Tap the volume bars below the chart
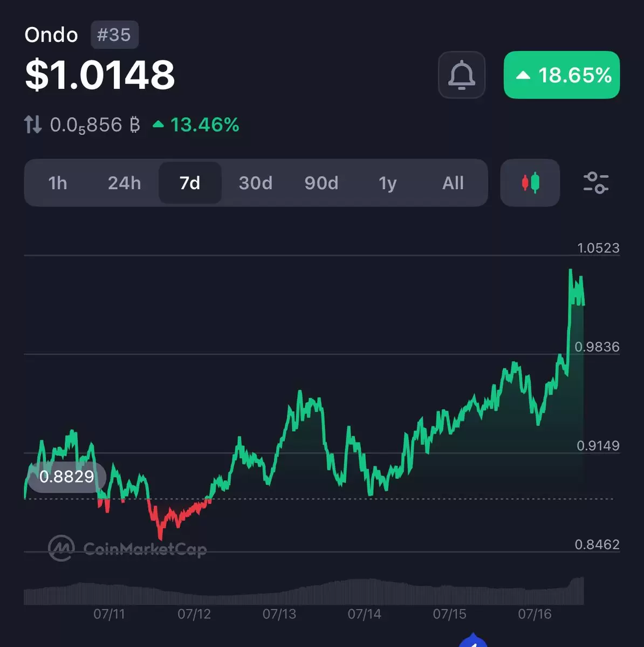Viewport: 644px width, 647px height. [x=304, y=592]
